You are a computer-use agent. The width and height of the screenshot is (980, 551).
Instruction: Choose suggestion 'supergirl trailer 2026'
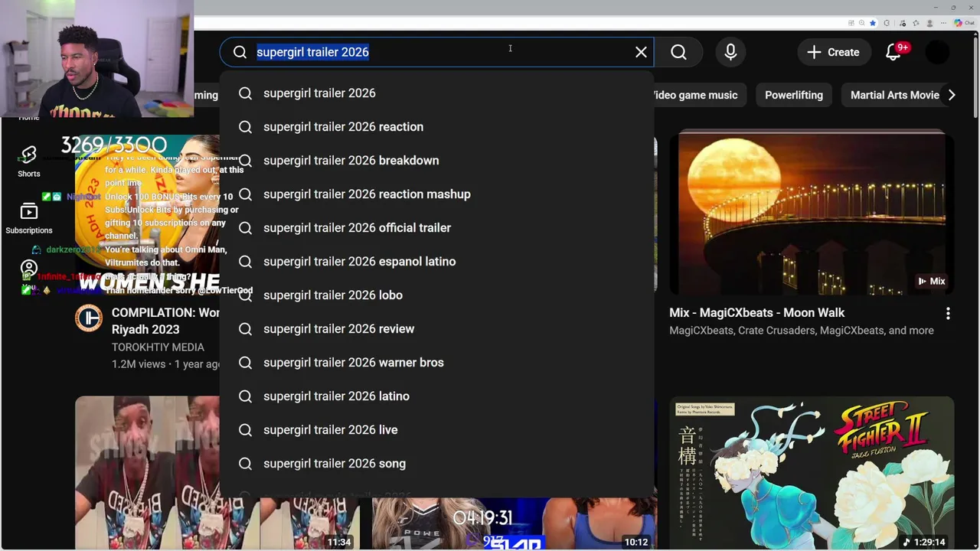pyautogui.click(x=436, y=93)
